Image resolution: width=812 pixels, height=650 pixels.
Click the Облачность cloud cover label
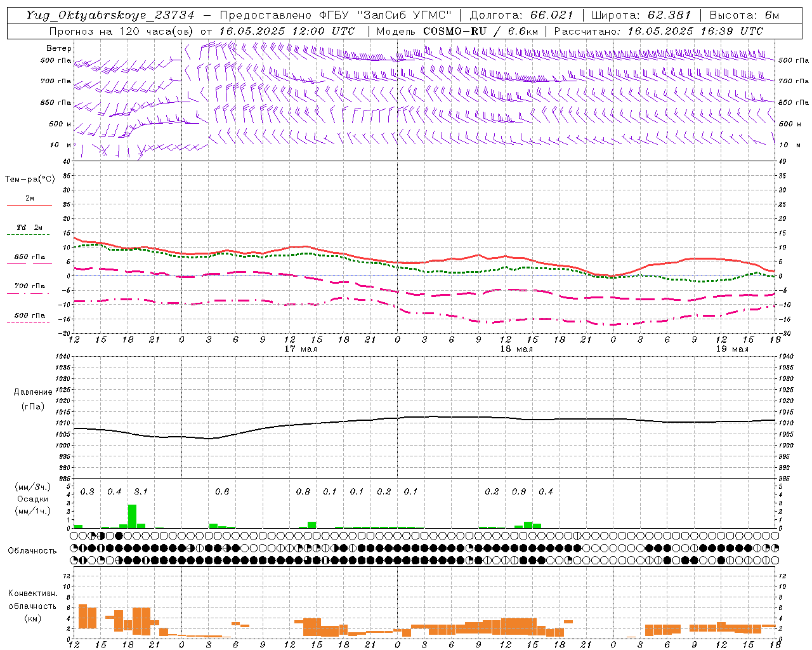32,551
